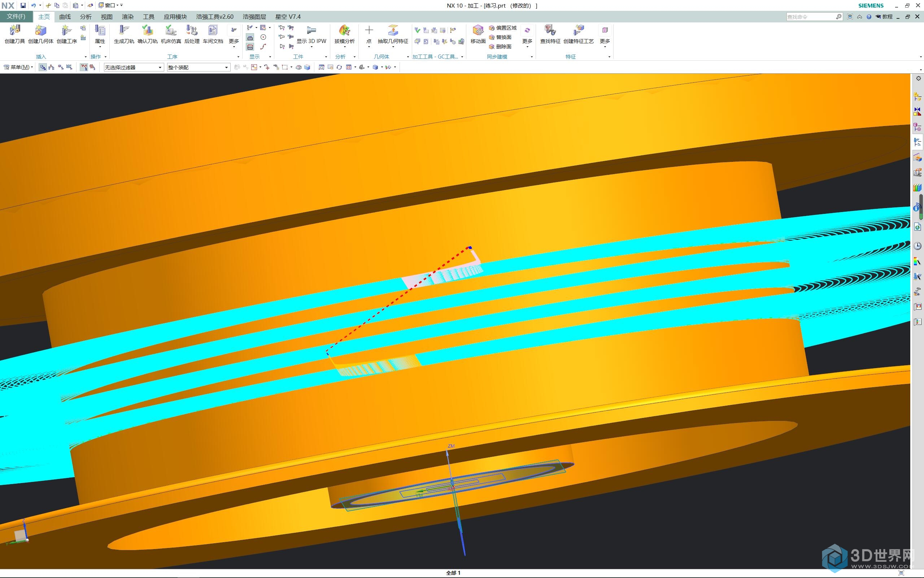
Task: Save file with the floppy disk icon
Action: click(23, 5)
